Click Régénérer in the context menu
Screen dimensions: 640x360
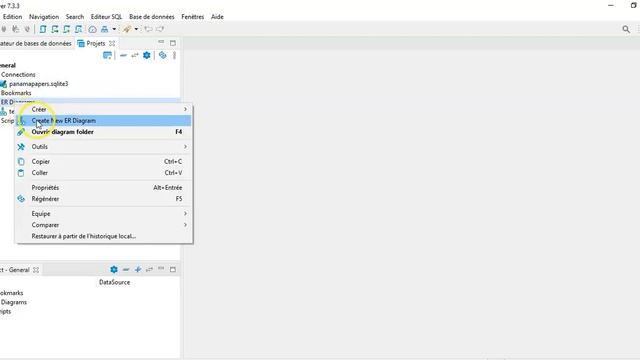[103, 199]
